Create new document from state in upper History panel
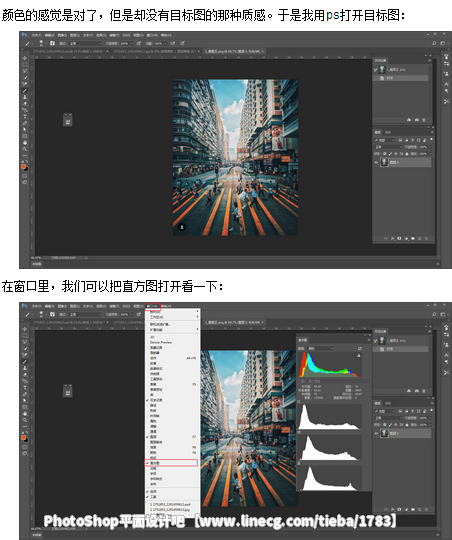The height and width of the screenshot is (540, 452). (x=409, y=120)
